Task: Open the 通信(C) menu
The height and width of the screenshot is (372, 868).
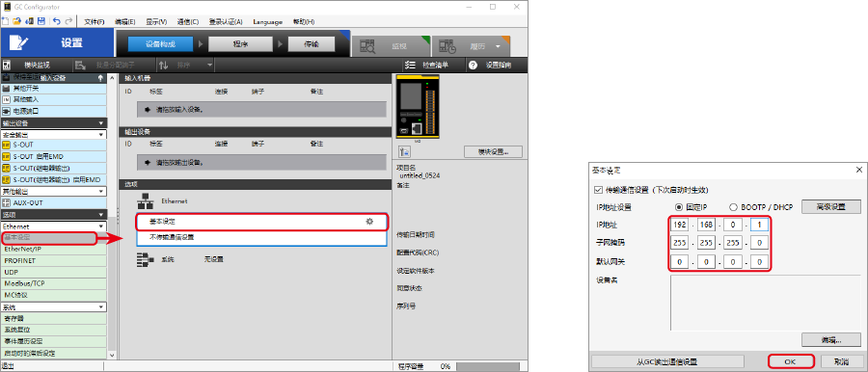Action: 188,21
